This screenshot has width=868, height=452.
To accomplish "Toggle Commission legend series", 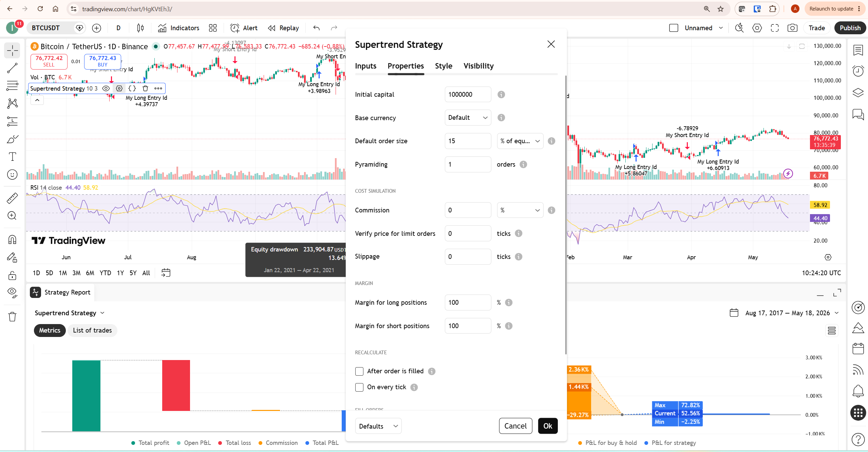I will click(x=278, y=442).
